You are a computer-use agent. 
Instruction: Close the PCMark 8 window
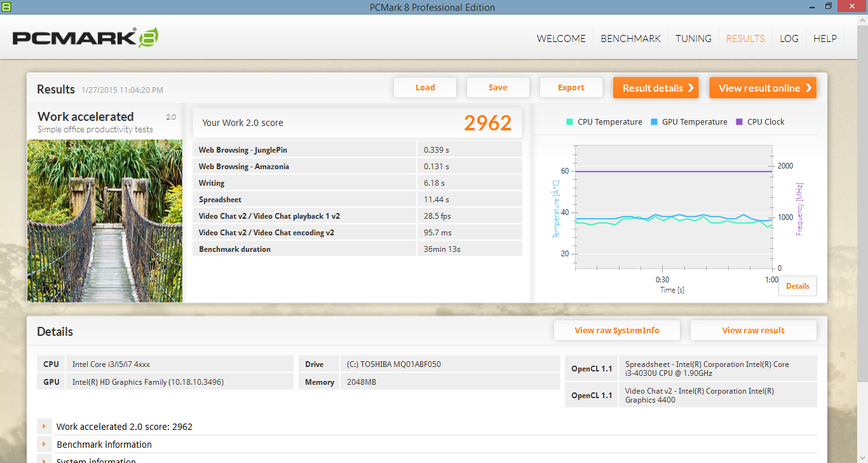pyautogui.click(x=852, y=6)
